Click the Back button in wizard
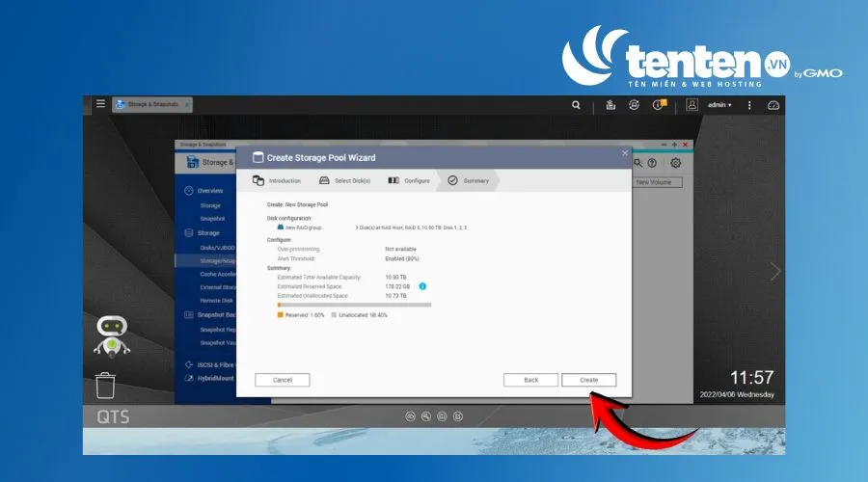 (530, 380)
